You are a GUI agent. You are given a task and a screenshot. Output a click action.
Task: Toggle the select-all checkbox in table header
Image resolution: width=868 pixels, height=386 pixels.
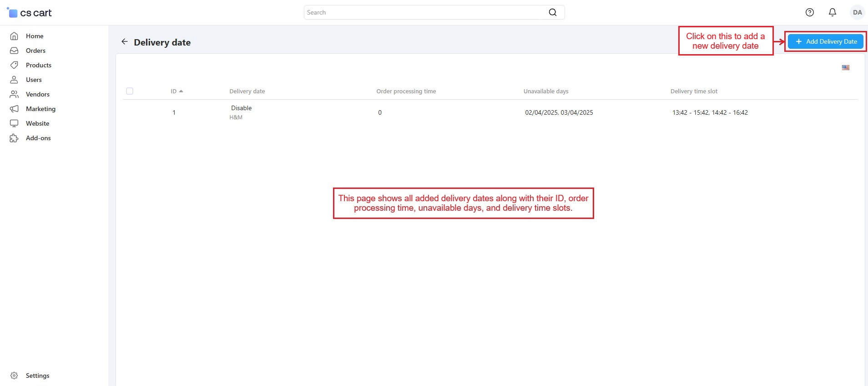point(130,91)
